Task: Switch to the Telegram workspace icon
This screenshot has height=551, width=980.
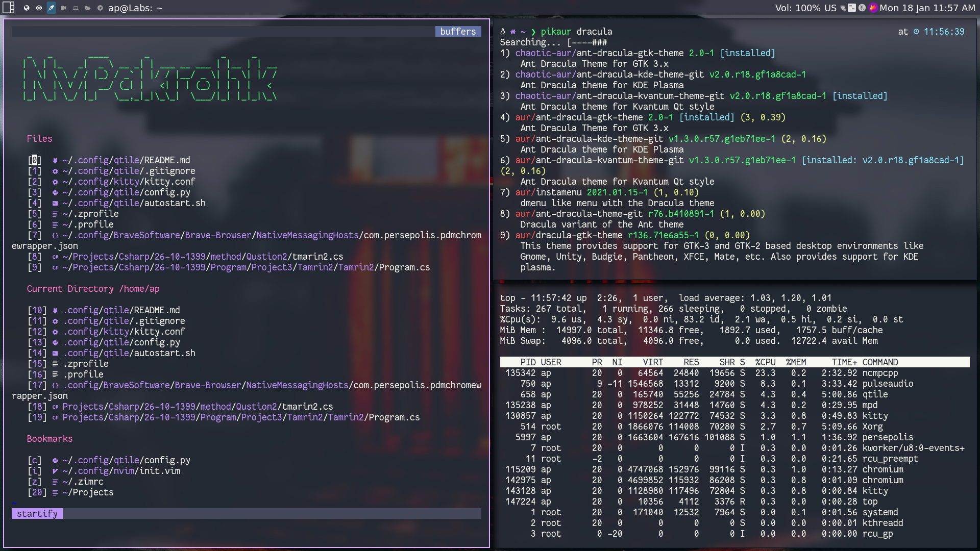Action: click(100, 8)
